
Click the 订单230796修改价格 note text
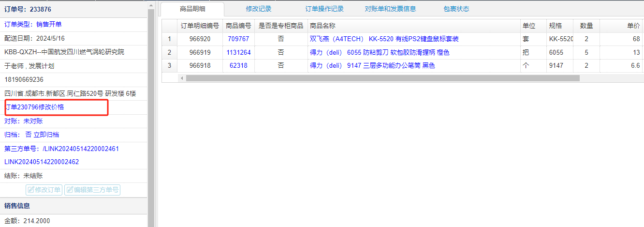coord(34,107)
